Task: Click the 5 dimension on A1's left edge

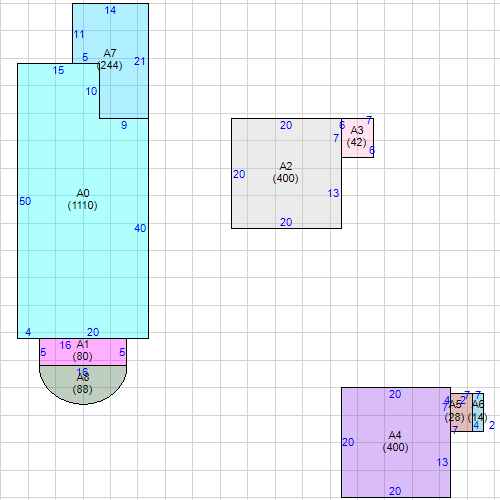Action: [43, 352]
